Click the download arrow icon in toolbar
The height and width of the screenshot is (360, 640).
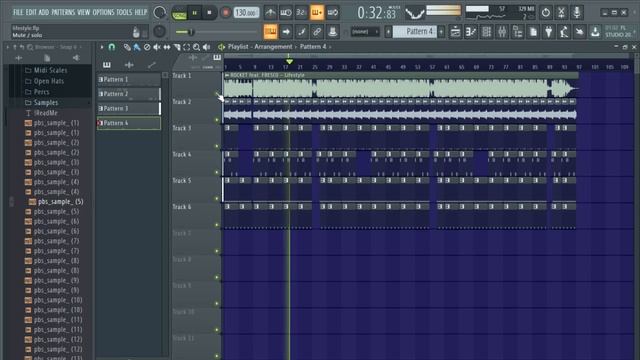(595, 31)
